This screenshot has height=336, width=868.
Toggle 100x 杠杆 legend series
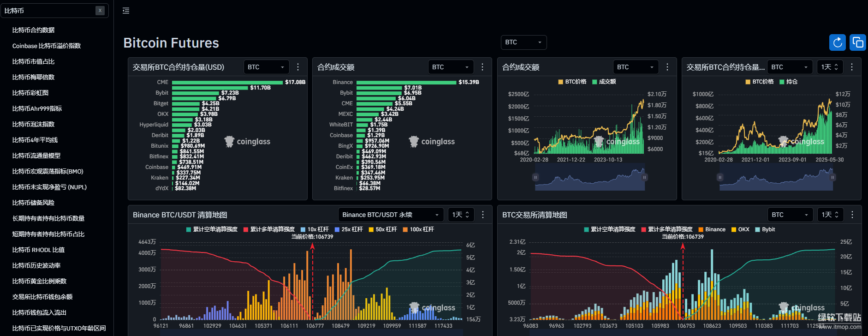418,229
